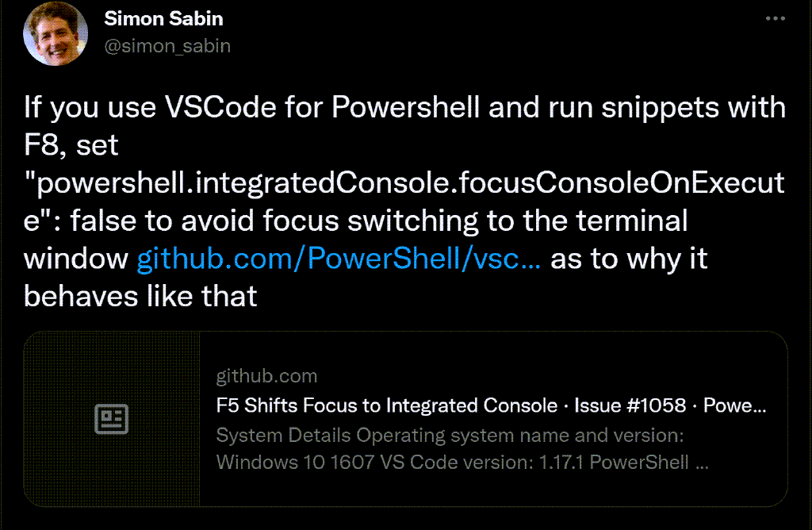Expand the tweet options via the ⋯ control
Screen dimensions: 812x530
click(776, 17)
